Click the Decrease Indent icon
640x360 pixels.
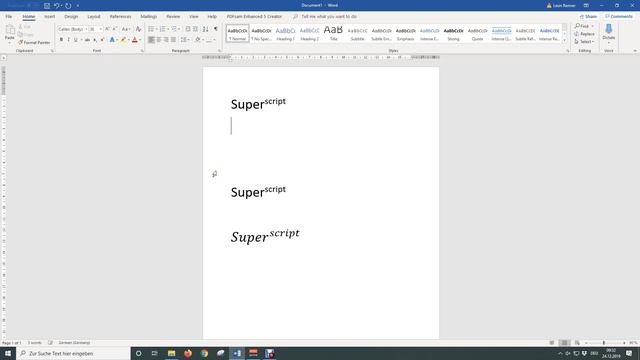(x=188, y=29)
